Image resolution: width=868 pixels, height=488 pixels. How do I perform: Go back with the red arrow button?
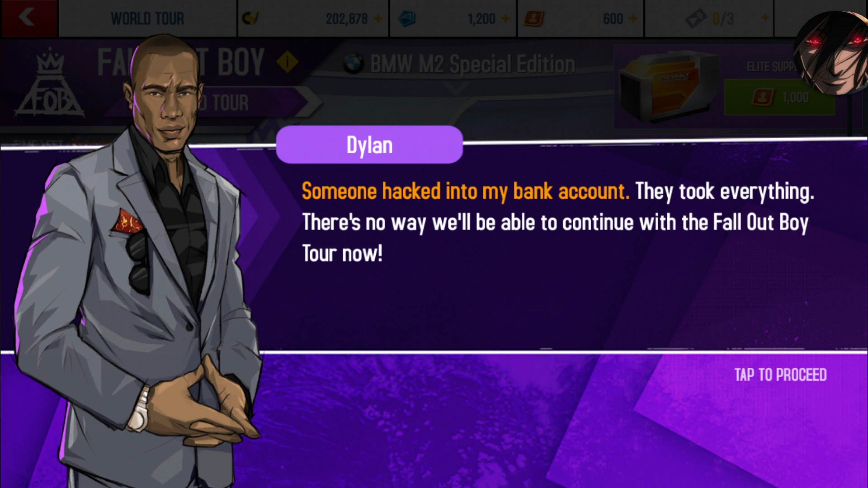click(29, 18)
